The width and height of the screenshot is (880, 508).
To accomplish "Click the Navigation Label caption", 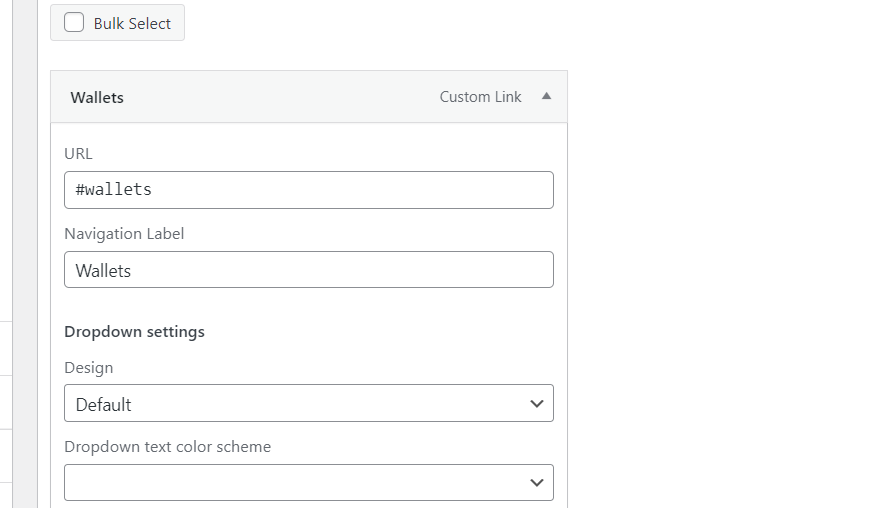I will pyautogui.click(x=124, y=233).
